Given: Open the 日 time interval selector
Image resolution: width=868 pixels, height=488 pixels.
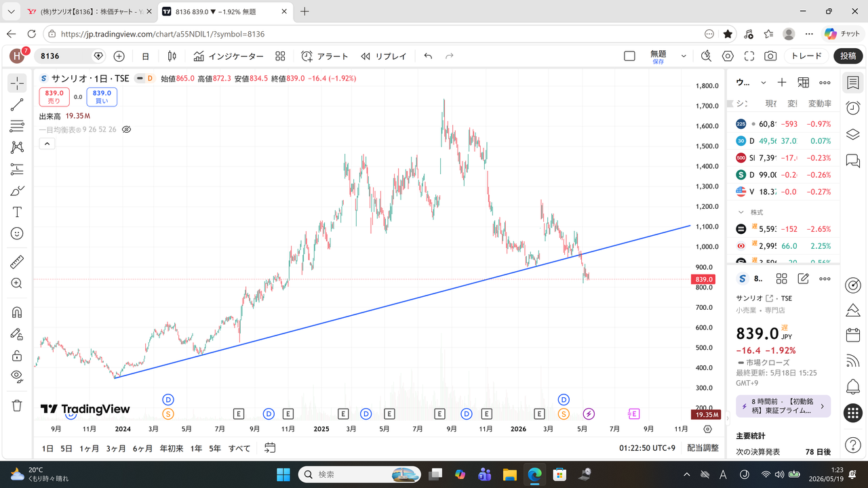Looking at the screenshot, I should [x=145, y=56].
